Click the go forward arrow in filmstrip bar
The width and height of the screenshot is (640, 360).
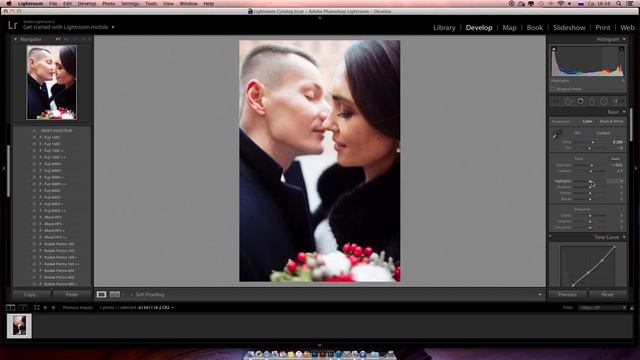coord(53,307)
